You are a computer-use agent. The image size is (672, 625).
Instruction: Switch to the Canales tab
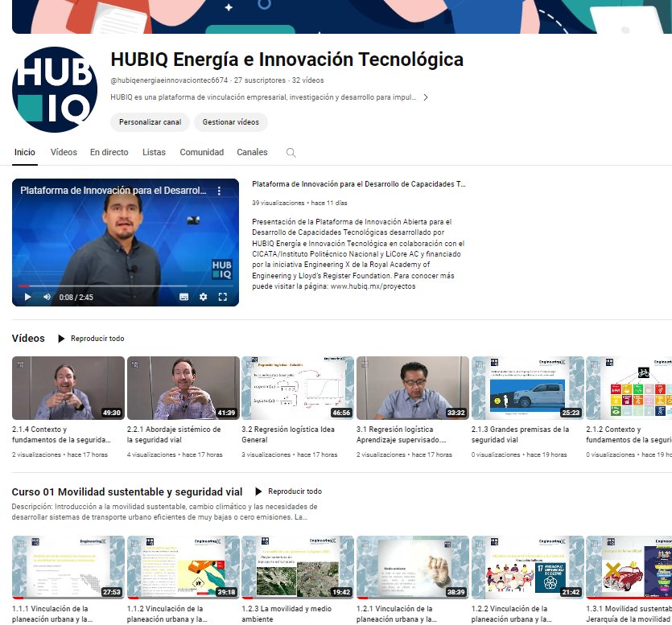coord(252,152)
